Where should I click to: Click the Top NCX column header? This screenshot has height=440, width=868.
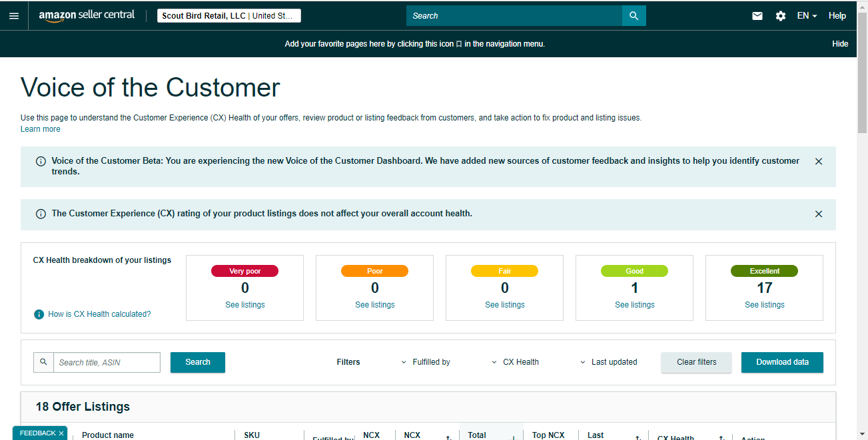pos(548,435)
